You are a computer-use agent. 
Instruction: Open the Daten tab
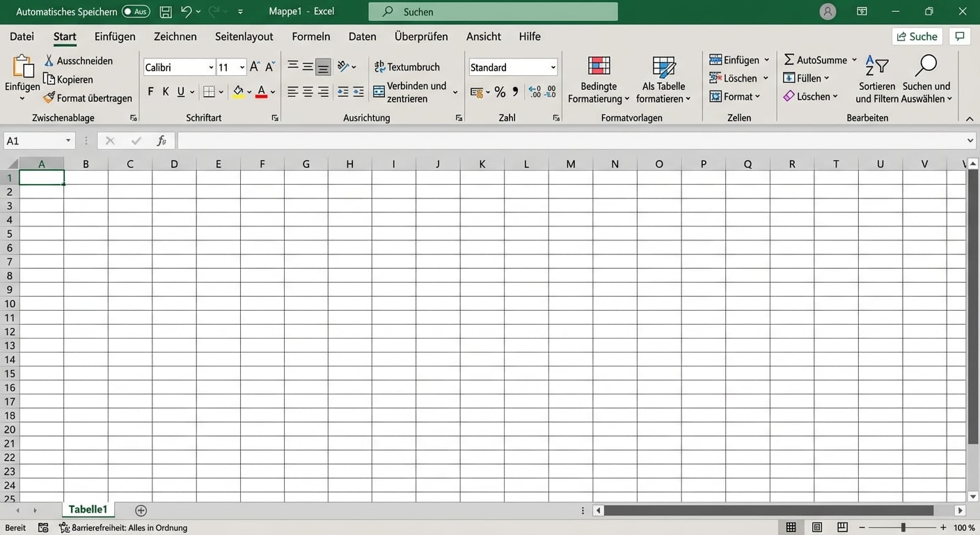[x=363, y=36]
